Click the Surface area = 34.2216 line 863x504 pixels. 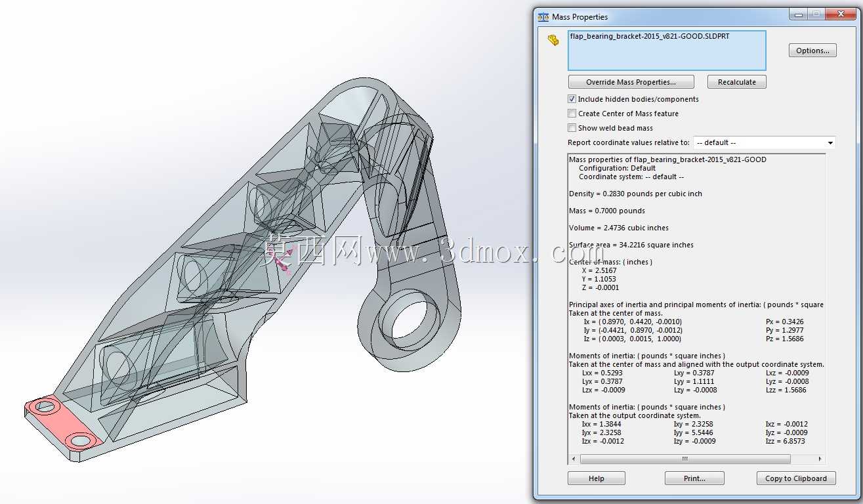tap(631, 245)
